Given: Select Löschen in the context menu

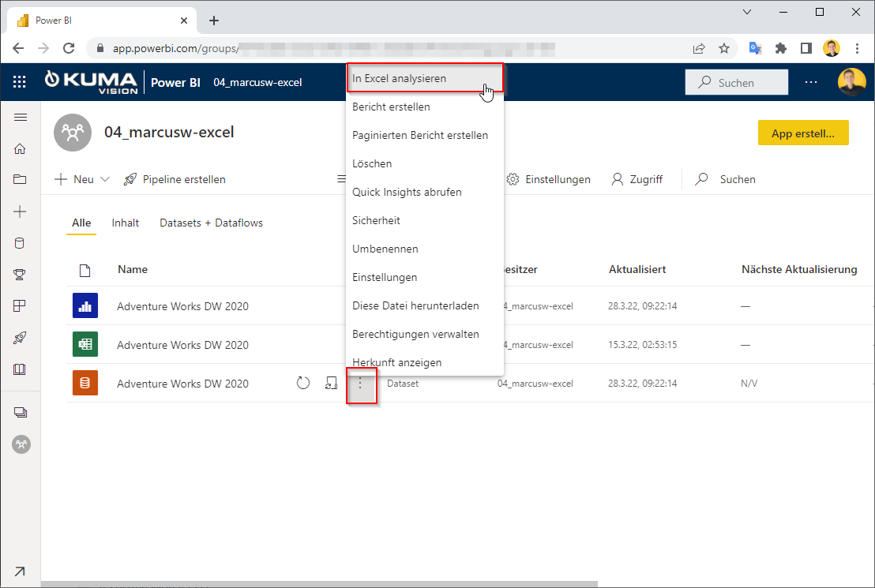Looking at the screenshot, I should (425, 163).
